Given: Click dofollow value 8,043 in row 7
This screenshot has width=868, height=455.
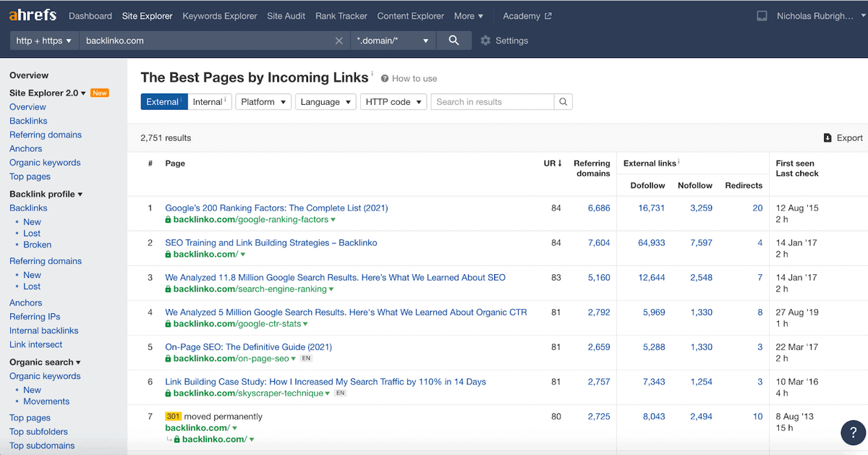Looking at the screenshot, I should tap(654, 416).
